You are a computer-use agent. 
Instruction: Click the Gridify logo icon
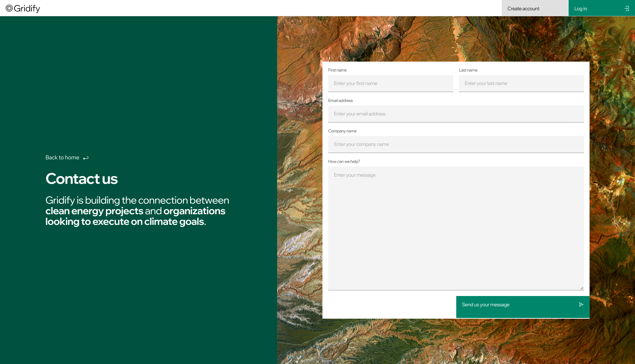(x=9, y=8)
